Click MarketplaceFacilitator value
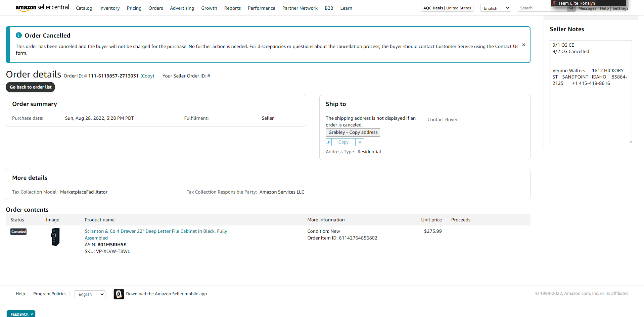Image resolution: width=644 pixels, height=317 pixels. (x=84, y=192)
